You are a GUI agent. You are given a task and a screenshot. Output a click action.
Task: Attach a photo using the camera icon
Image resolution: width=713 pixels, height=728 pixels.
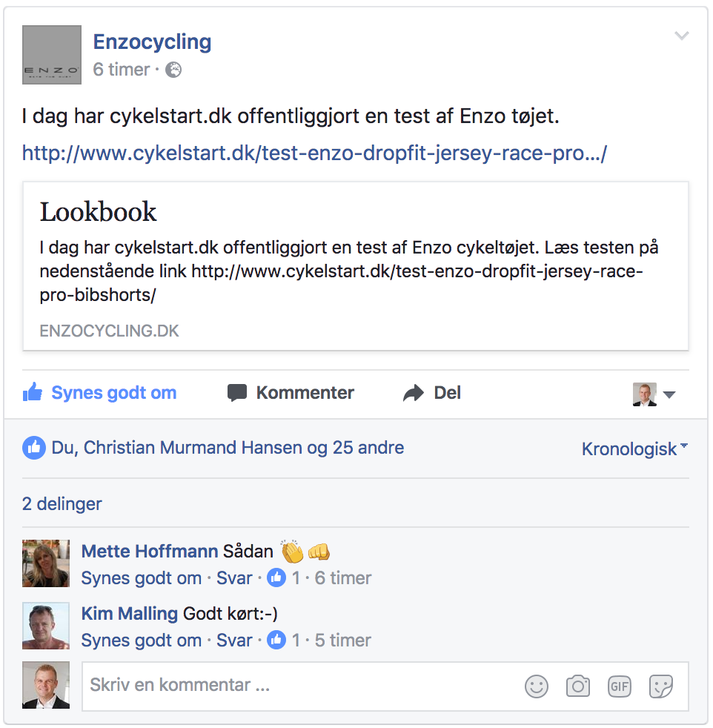pos(578,686)
